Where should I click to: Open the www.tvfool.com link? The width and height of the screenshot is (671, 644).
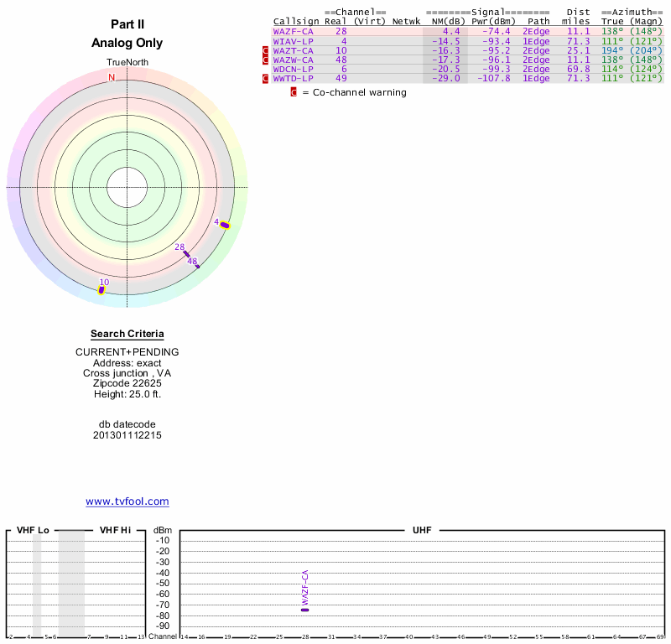click(127, 501)
